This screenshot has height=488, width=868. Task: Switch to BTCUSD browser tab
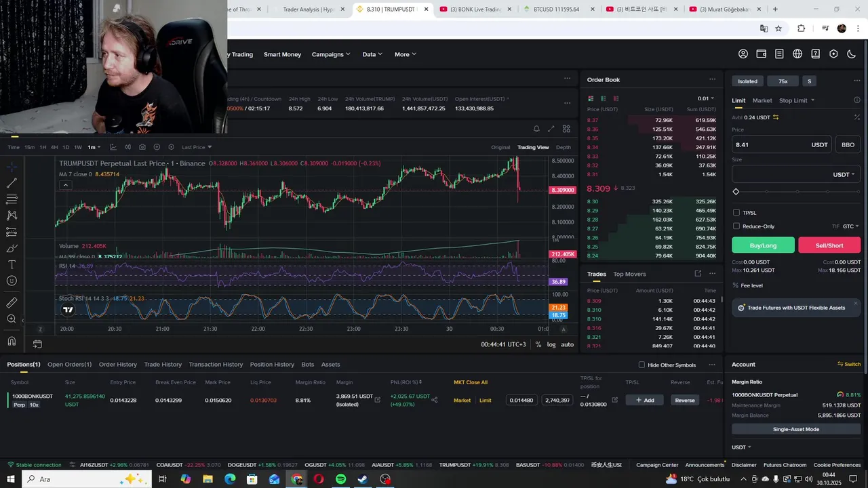coord(556,9)
